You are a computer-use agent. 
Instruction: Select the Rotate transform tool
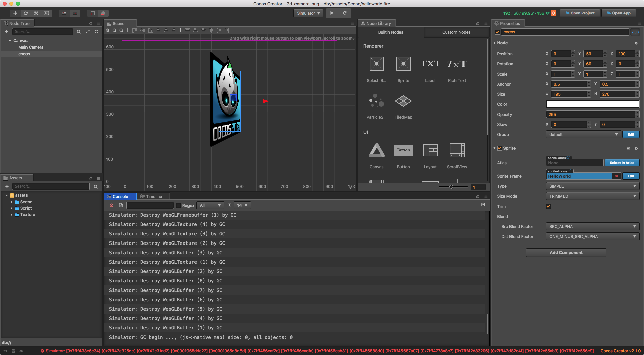(26, 13)
